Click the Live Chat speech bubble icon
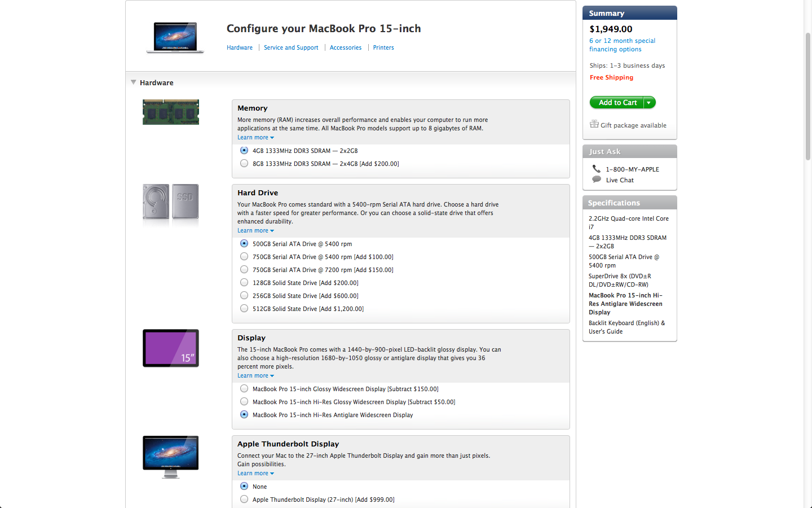812x508 pixels. click(x=597, y=179)
